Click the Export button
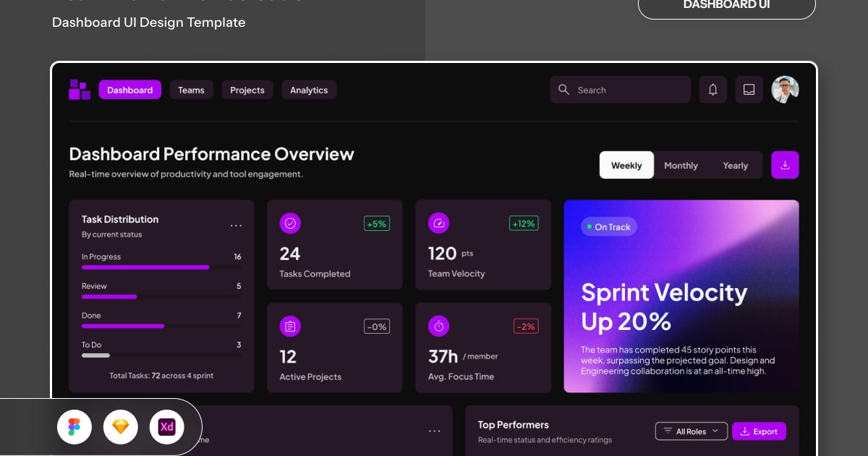Screen dimensions: 868x456 759,431
